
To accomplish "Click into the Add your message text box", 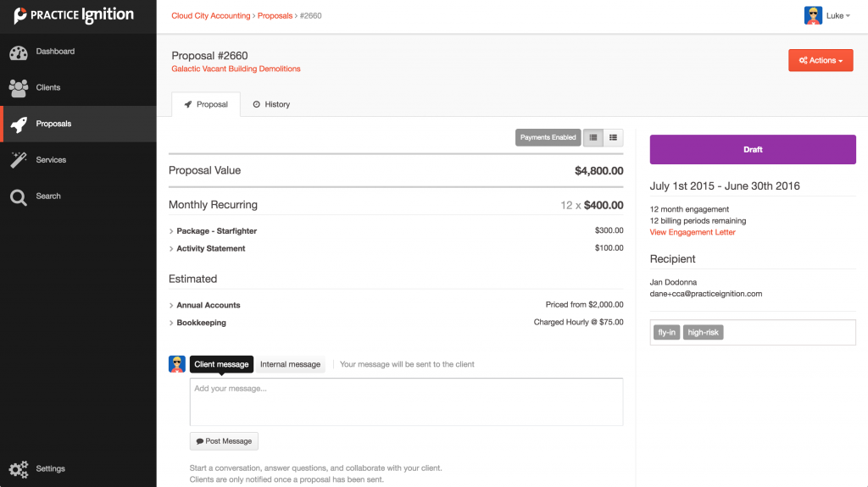I will (x=406, y=401).
